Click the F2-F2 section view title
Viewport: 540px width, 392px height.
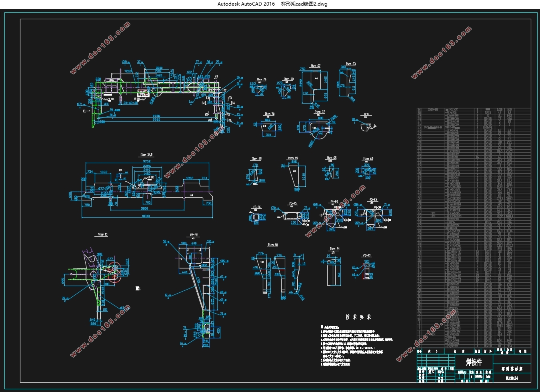[x=194, y=235]
